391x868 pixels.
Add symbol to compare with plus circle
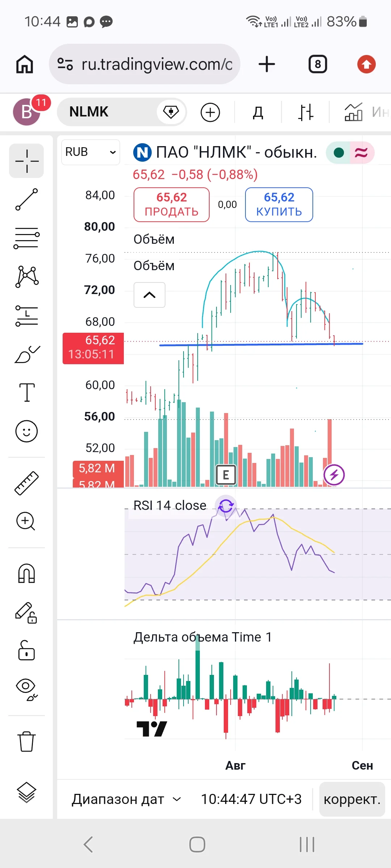tap(210, 112)
